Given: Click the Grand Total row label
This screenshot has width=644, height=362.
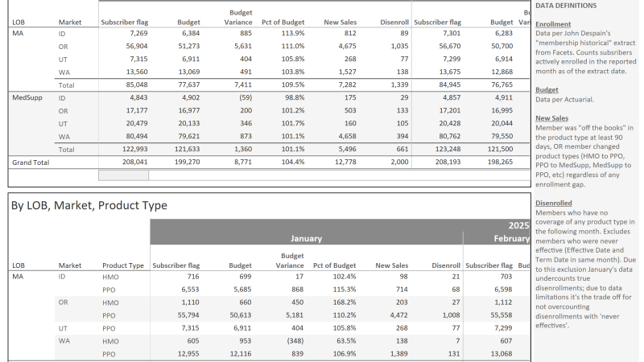Looking at the screenshot, I should (31, 162).
